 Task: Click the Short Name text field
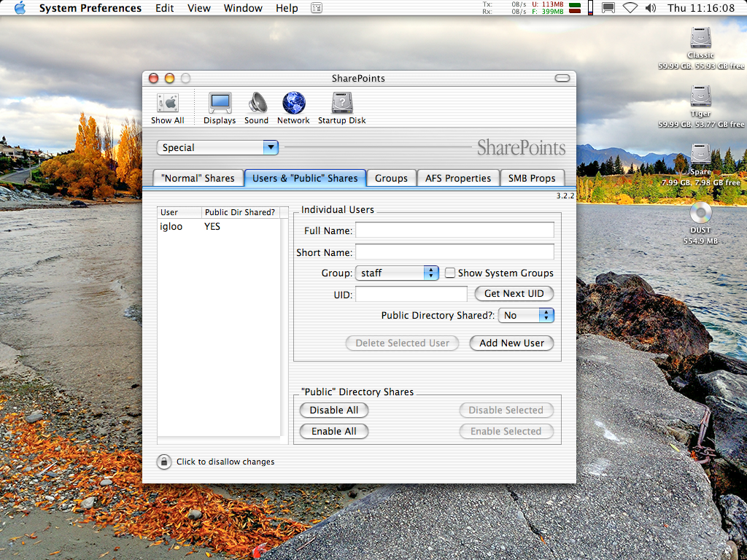point(454,252)
